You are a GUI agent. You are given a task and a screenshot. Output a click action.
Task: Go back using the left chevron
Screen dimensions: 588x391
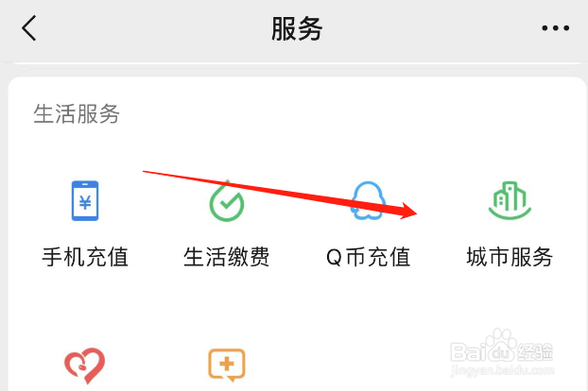point(29,28)
